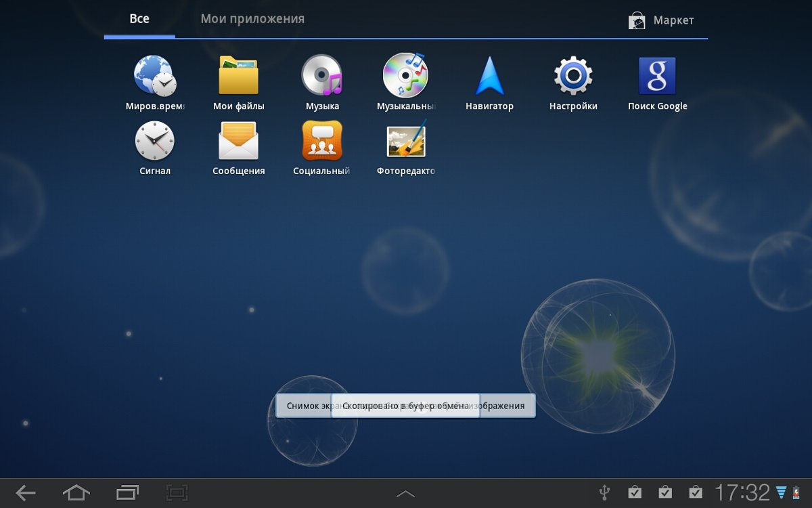This screenshot has width=812, height=508.
Task: Tap the Wi-Fi signal indicator
Action: [782, 492]
